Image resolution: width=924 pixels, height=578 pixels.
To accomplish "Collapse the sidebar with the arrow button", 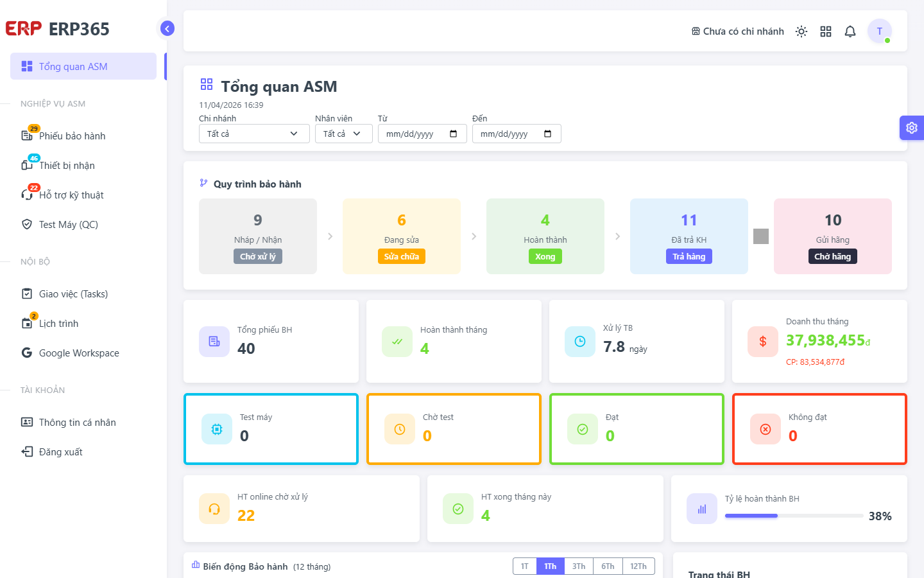I will coord(167,28).
